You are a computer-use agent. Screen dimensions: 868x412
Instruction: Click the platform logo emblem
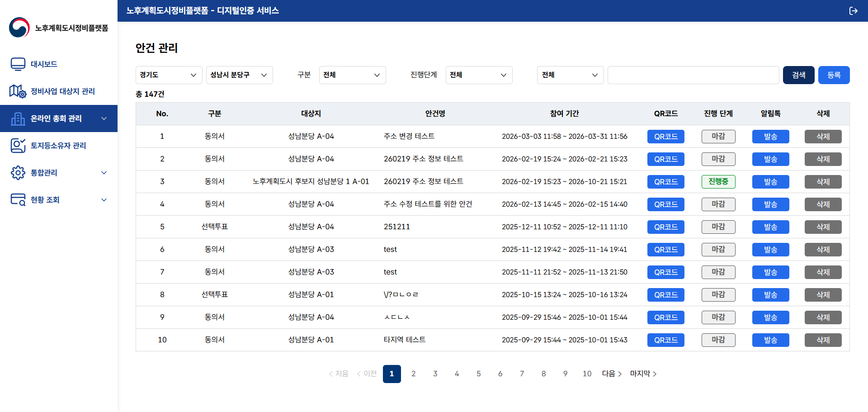pos(19,28)
